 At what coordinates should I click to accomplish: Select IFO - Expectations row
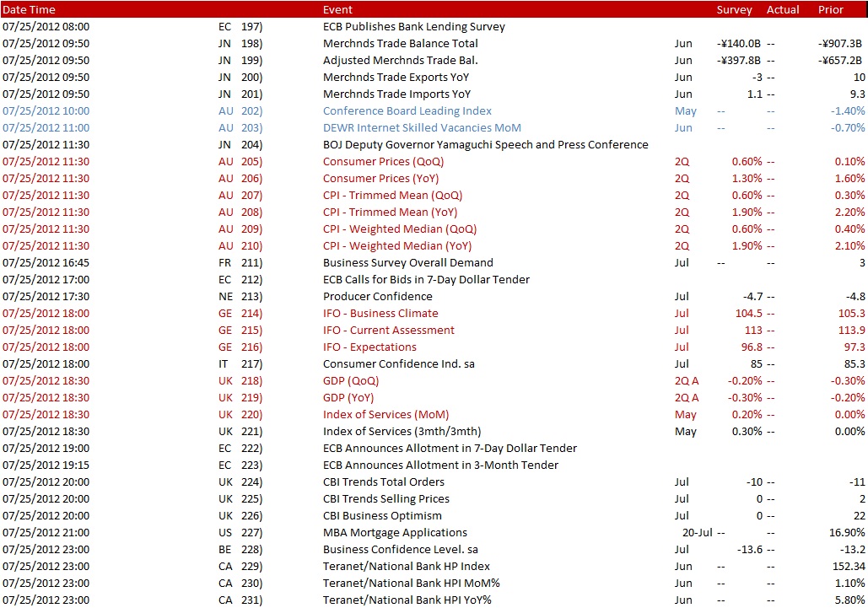(x=434, y=347)
